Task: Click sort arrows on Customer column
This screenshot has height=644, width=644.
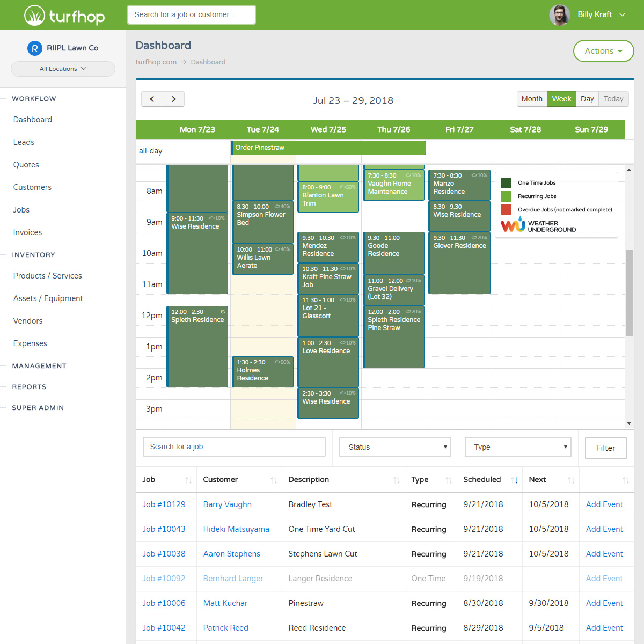Action: tap(274, 480)
